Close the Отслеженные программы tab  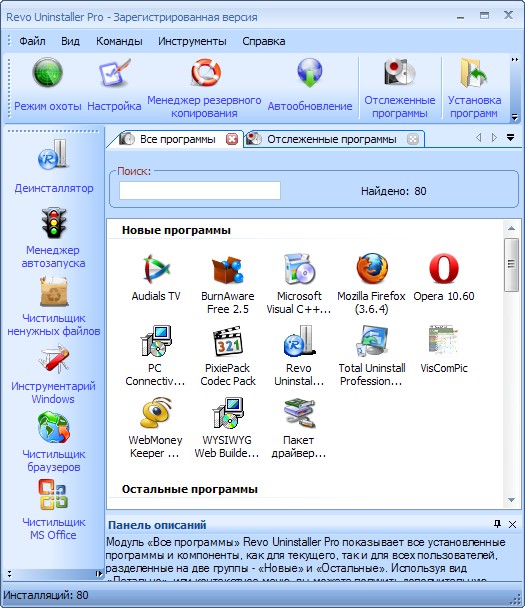(x=413, y=139)
